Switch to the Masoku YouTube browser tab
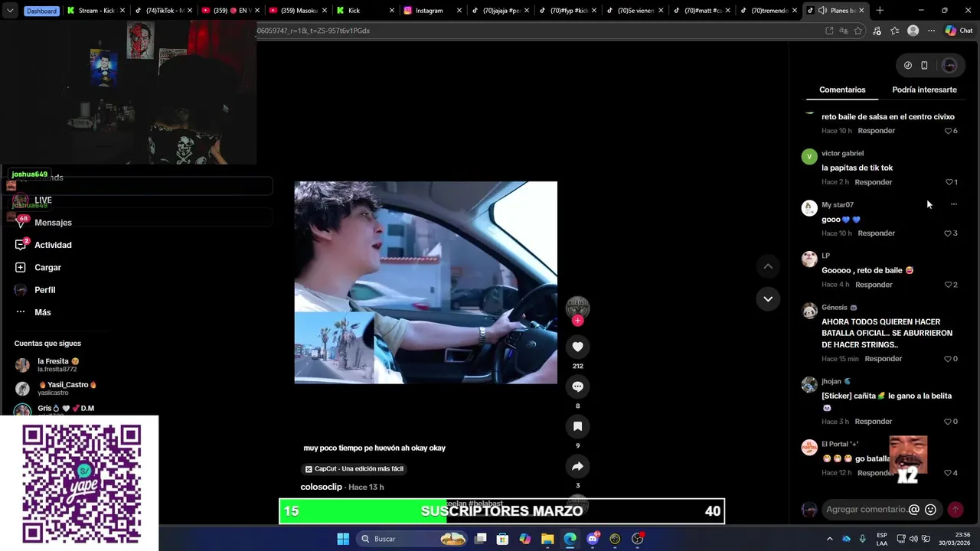Screen dimensions: 980x551 [x=297, y=11]
